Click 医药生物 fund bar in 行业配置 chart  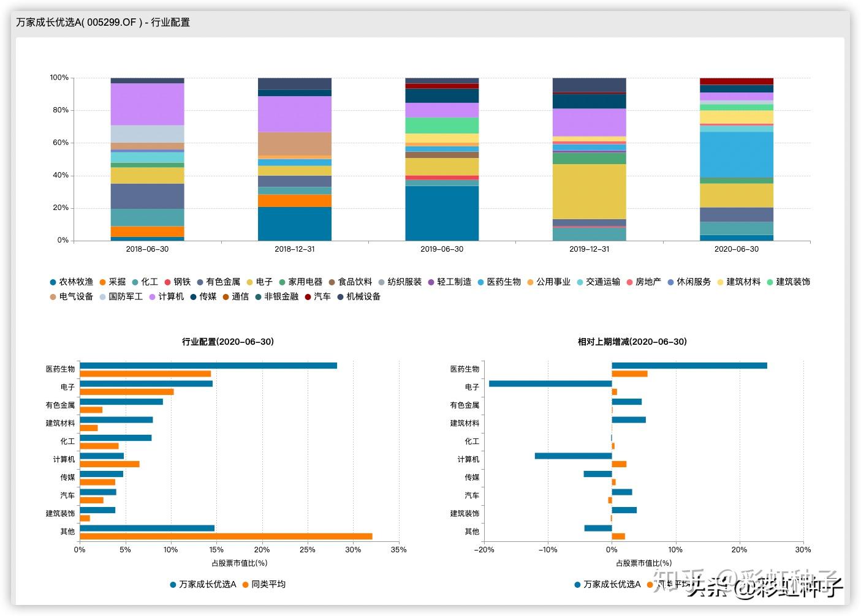point(208,366)
